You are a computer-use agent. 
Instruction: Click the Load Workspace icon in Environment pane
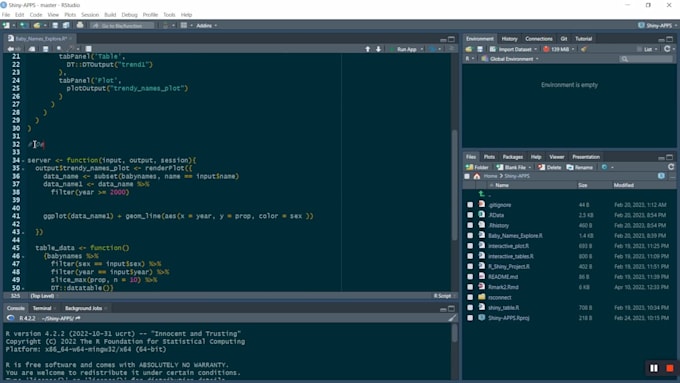(469, 49)
